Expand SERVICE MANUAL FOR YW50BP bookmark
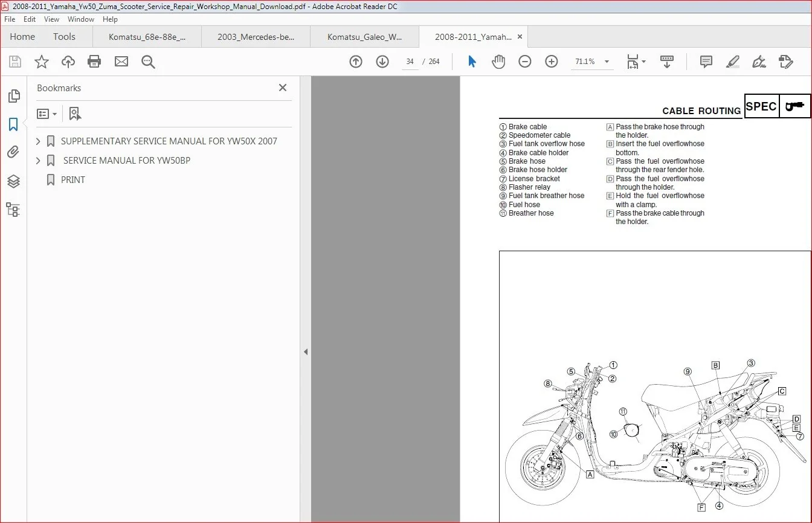The width and height of the screenshot is (812, 523). [x=39, y=161]
